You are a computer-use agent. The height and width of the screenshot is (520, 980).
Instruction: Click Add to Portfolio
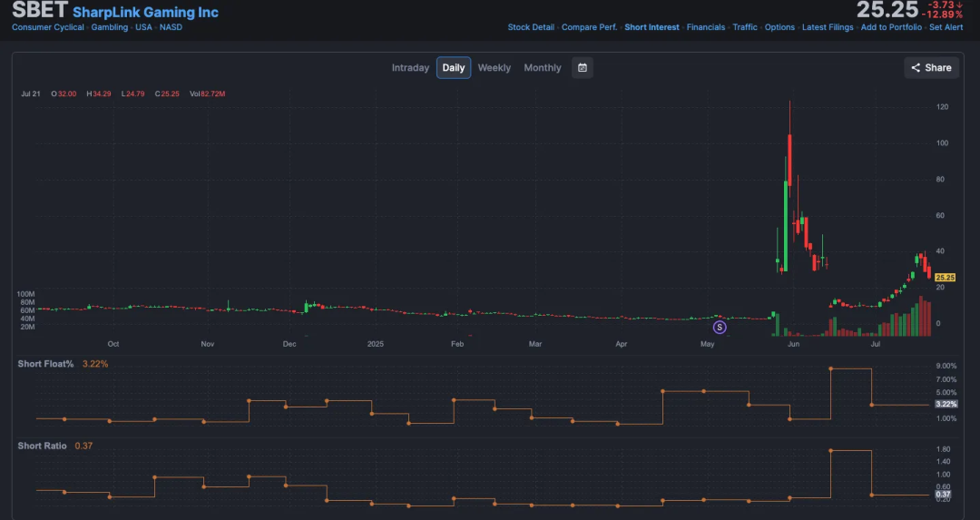[891, 27]
